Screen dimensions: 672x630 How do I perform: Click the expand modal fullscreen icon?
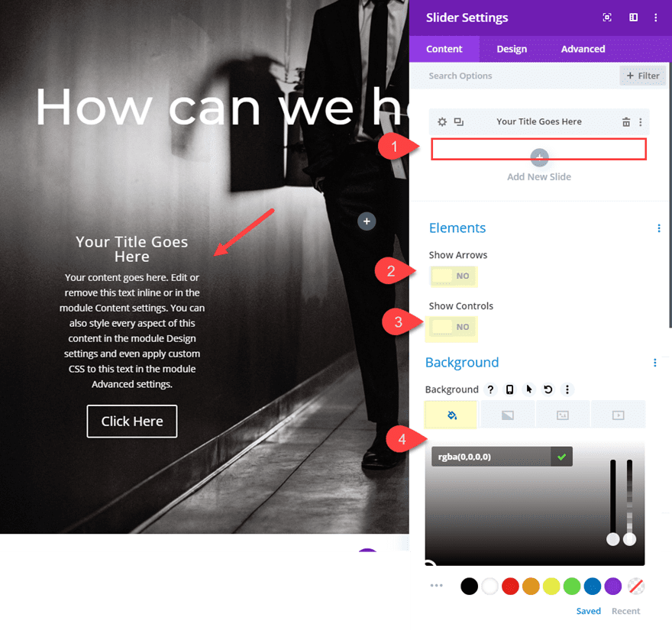[607, 18]
